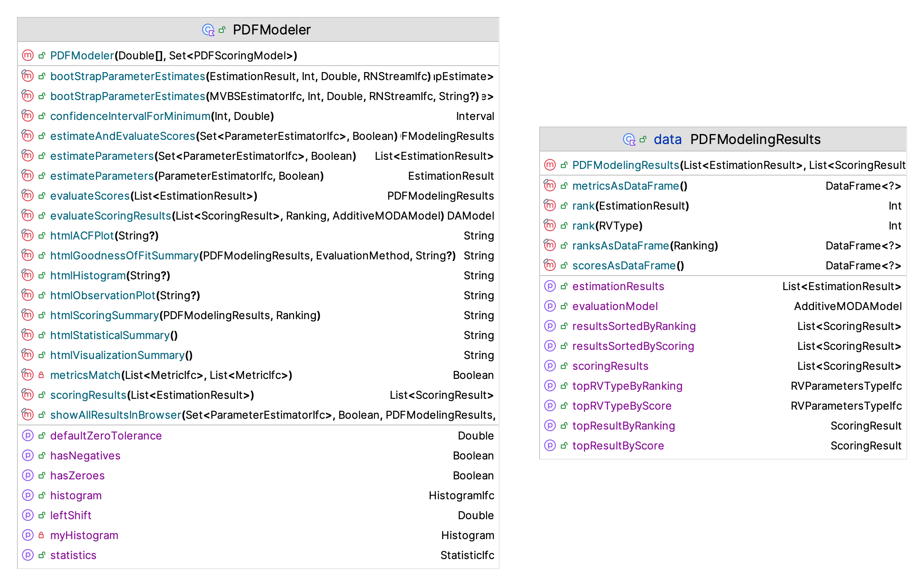Screen dimensions: 924x586
Task: Click StatisticIfc type of statistics property
Action: coord(467,555)
